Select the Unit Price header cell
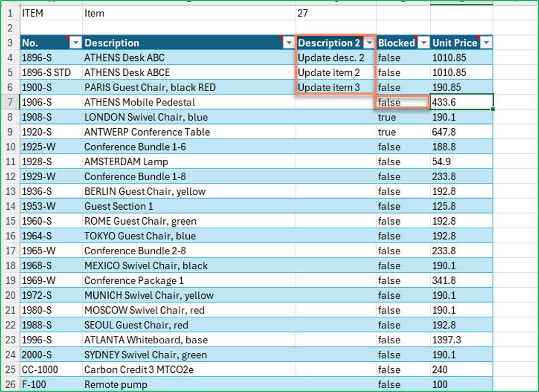The height and width of the screenshot is (392, 539). [x=462, y=43]
